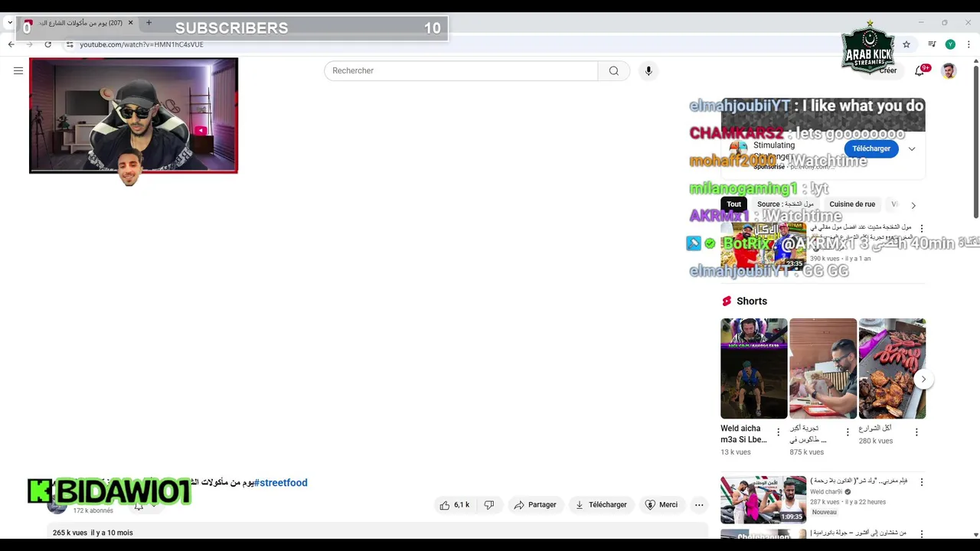Open the Chrome three-dot menu
The image size is (980, 551).
[x=969, y=44]
